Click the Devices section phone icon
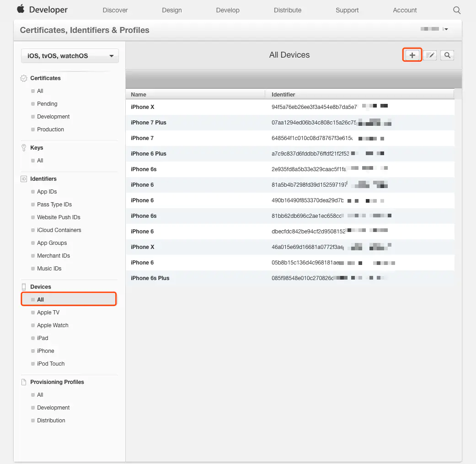 tap(24, 286)
